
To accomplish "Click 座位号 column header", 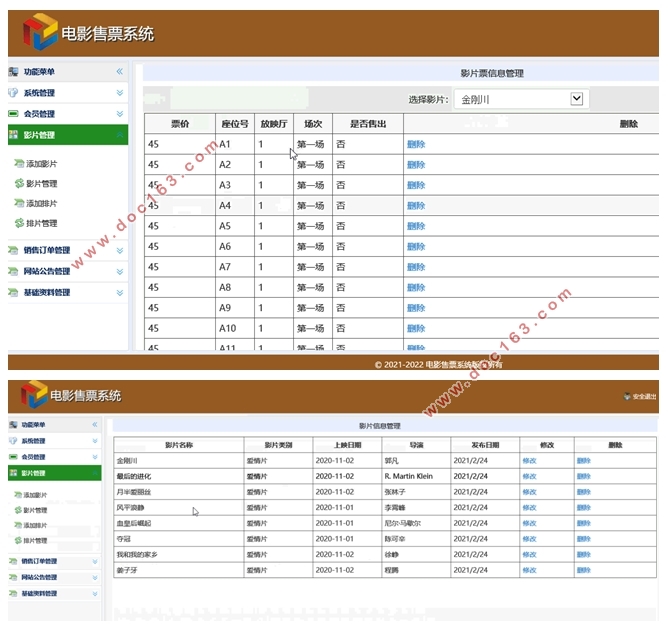I will pos(235,124).
